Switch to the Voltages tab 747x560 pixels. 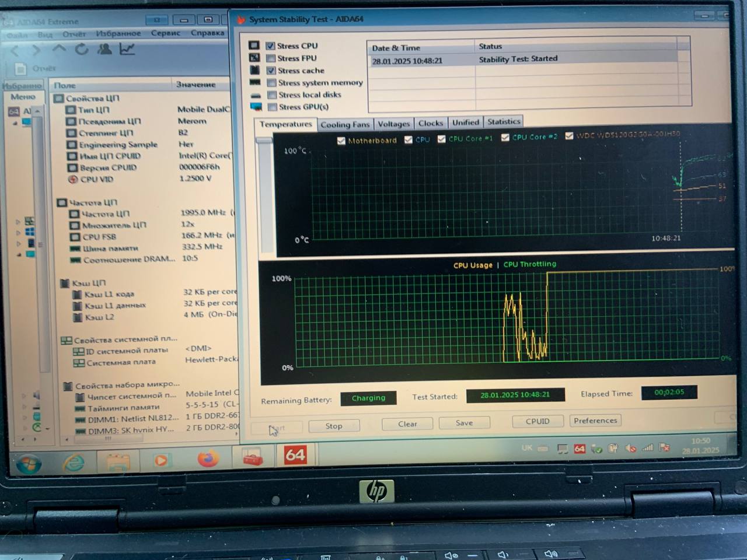pos(394,124)
